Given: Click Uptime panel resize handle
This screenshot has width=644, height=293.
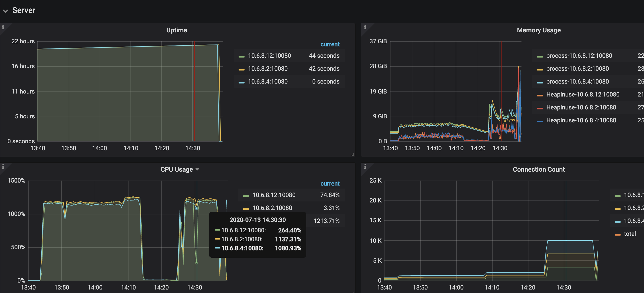Looking at the screenshot, I should [353, 155].
